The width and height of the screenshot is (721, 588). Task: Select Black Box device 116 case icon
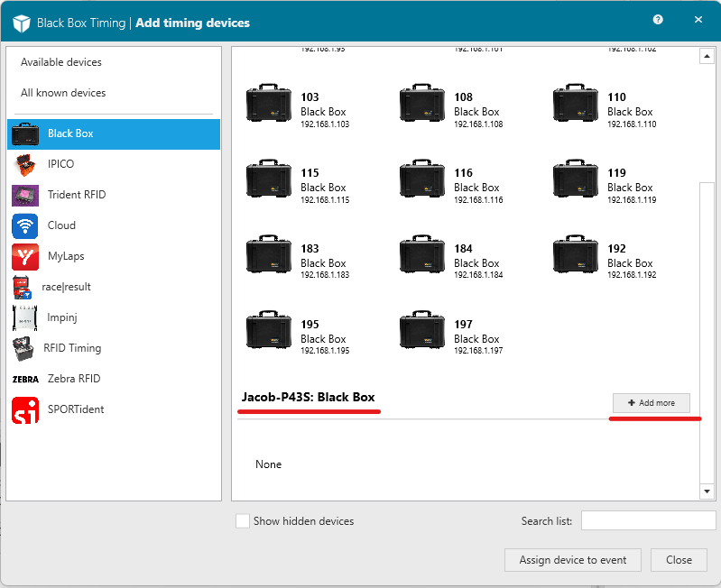coord(422,179)
